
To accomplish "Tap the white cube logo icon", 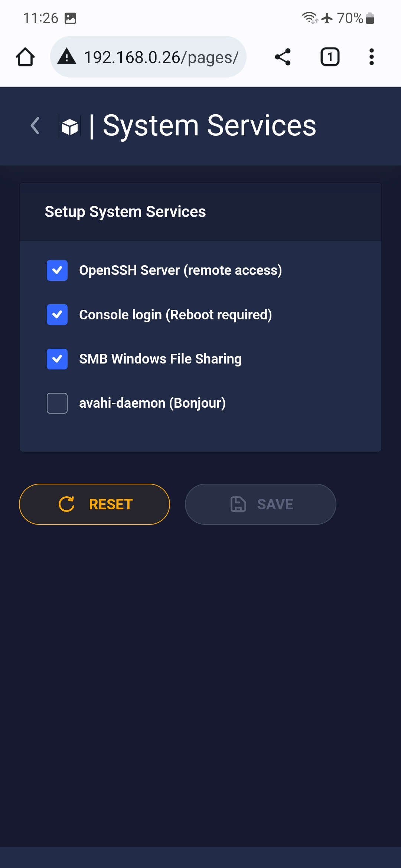I will [x=70, y=127].
